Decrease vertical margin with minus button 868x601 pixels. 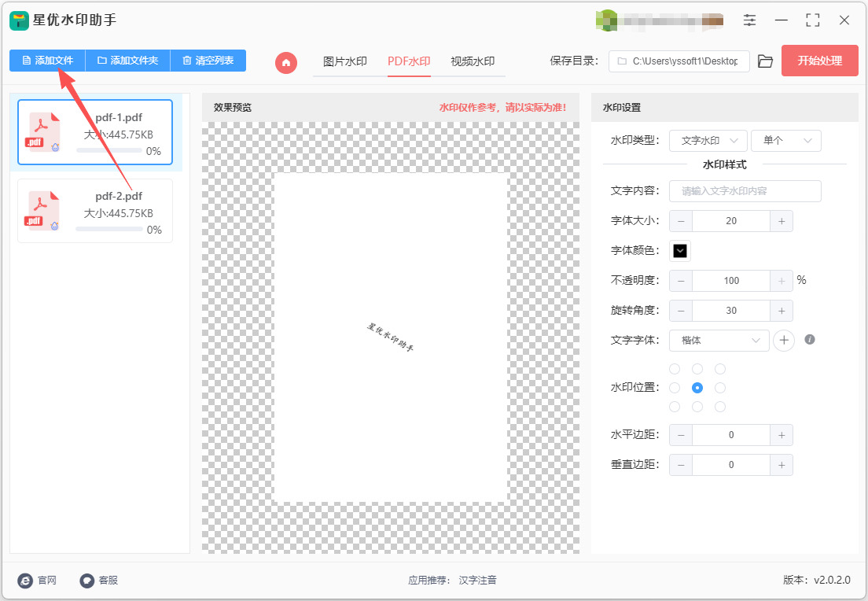click(x=681, y=465)
